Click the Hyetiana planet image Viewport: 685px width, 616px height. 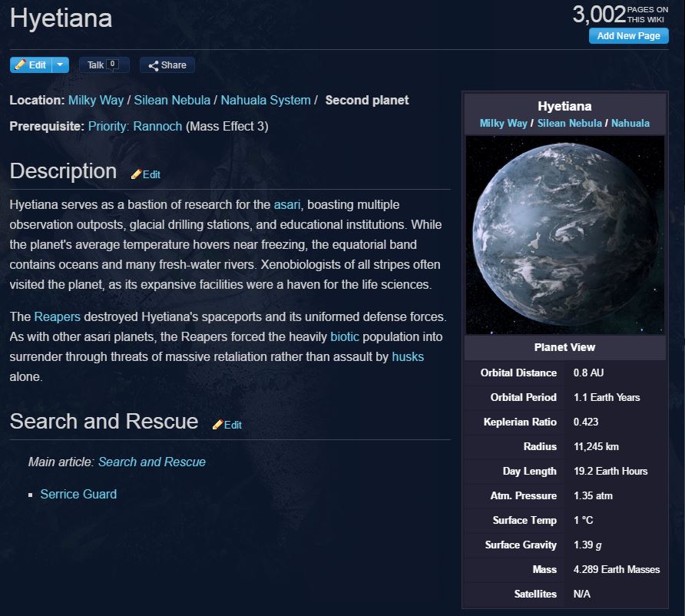pyautogui.click(x=565, y=235)
